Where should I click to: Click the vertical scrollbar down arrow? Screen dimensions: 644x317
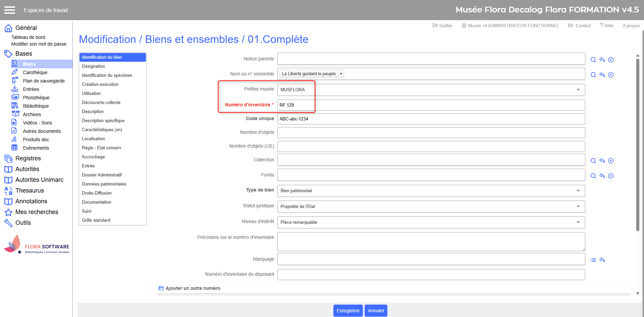click(x=638, y=293)
